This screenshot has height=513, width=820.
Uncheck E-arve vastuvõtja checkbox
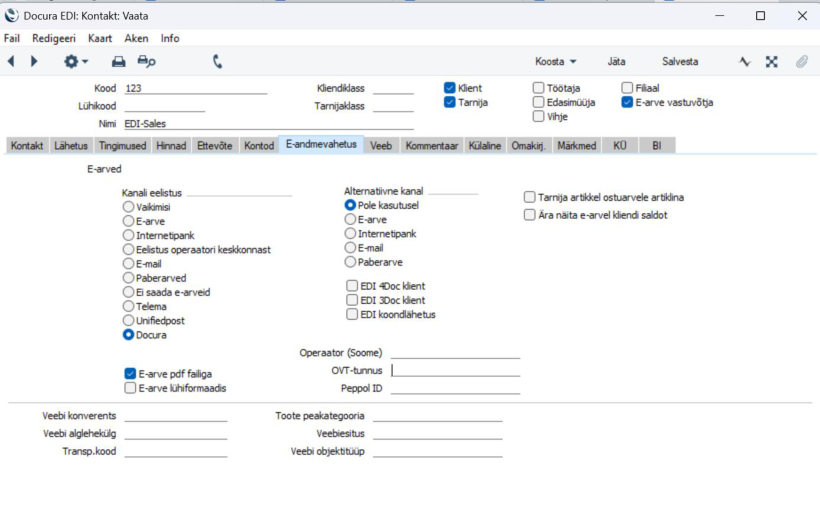[x=627, y=102]
